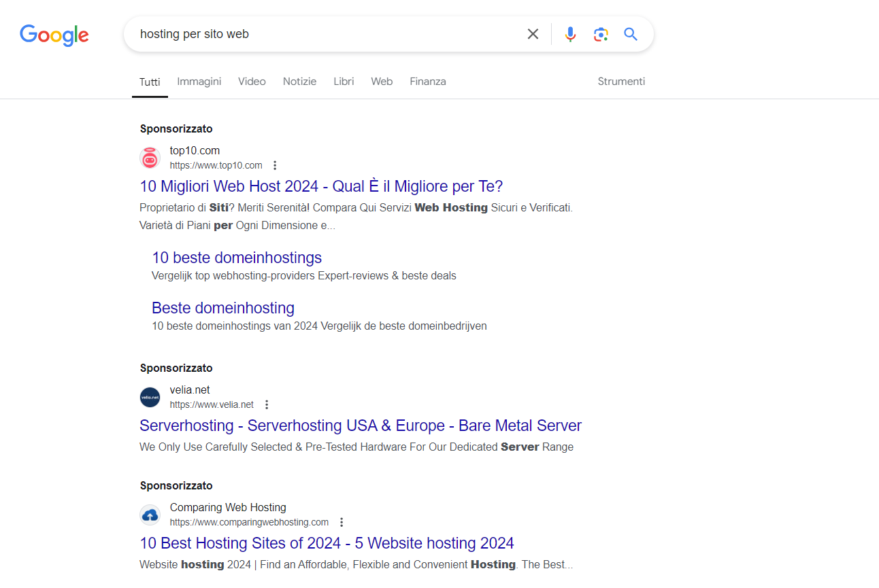Open three-dot menu next to comparingwebhosting.com URL
The height and width of the screenshot is (588, 879).
coord(342,522)
